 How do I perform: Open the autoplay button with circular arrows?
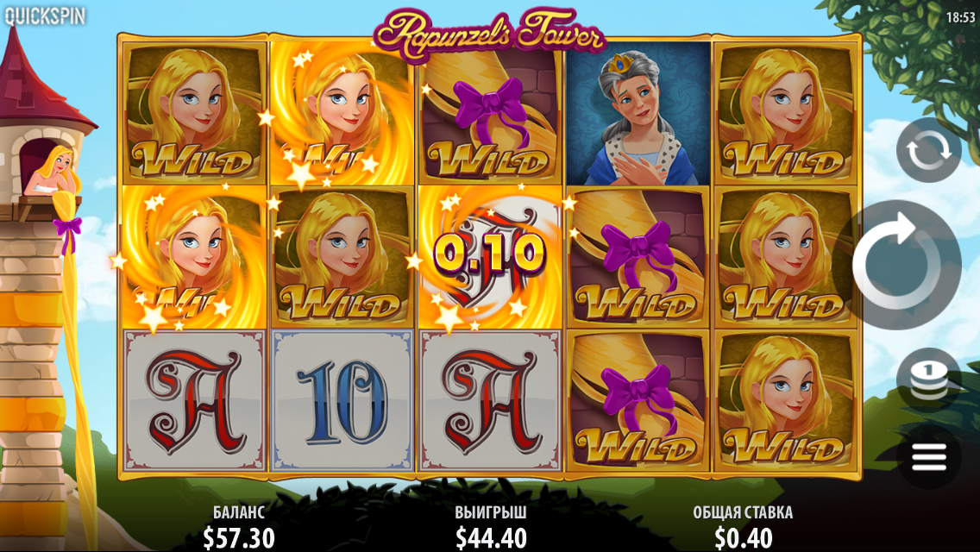coord(929,150)
